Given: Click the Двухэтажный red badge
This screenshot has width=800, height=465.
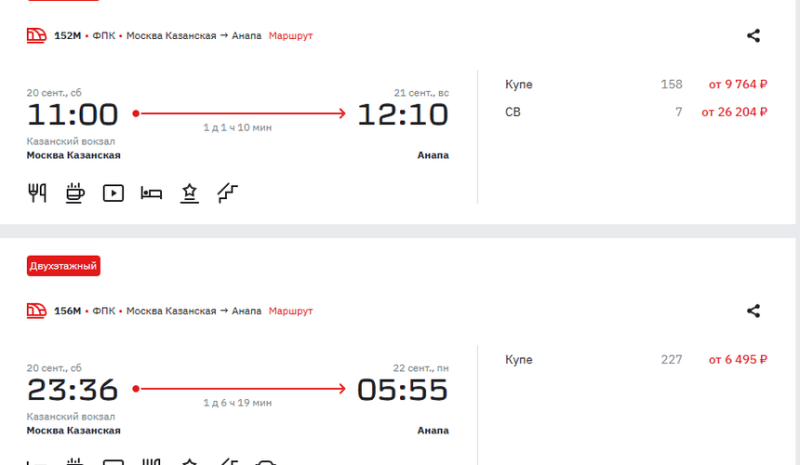Looking at the screenshot, I should [63, 266].
